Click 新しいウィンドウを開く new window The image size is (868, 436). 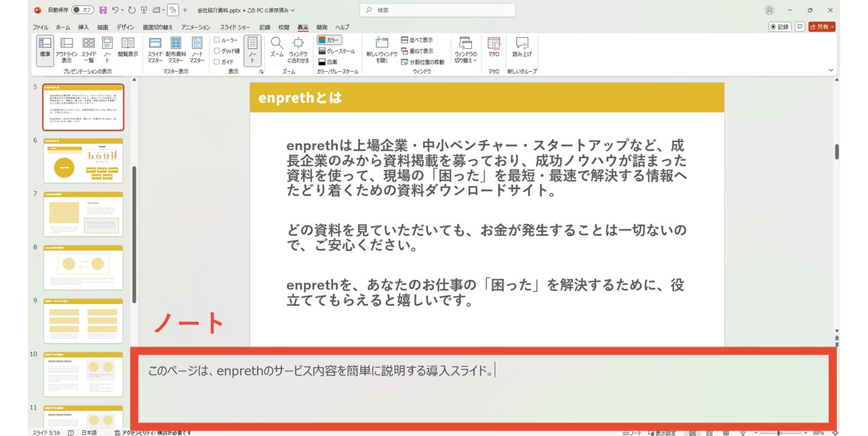tap(381, 50)
